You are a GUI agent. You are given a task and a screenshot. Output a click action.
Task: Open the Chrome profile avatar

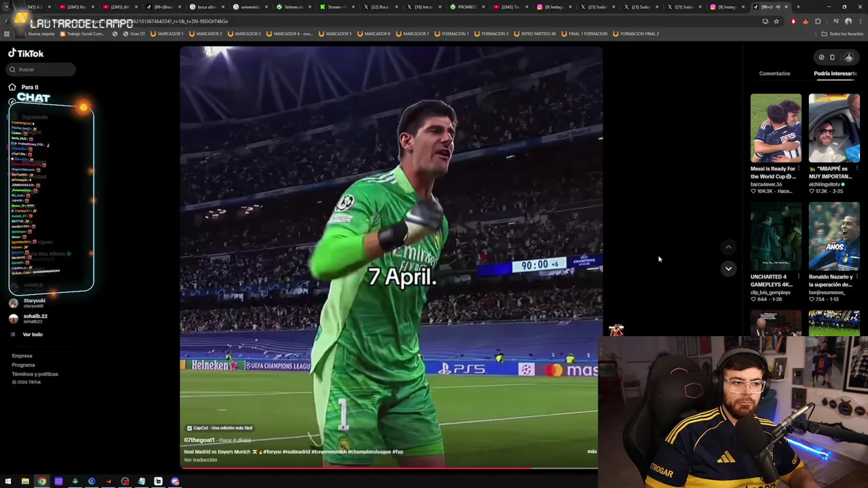848,21
